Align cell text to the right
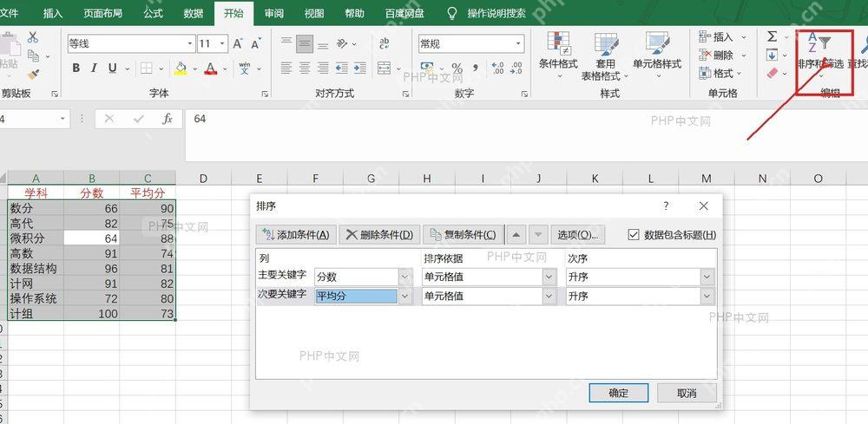 tap(323, 68)
